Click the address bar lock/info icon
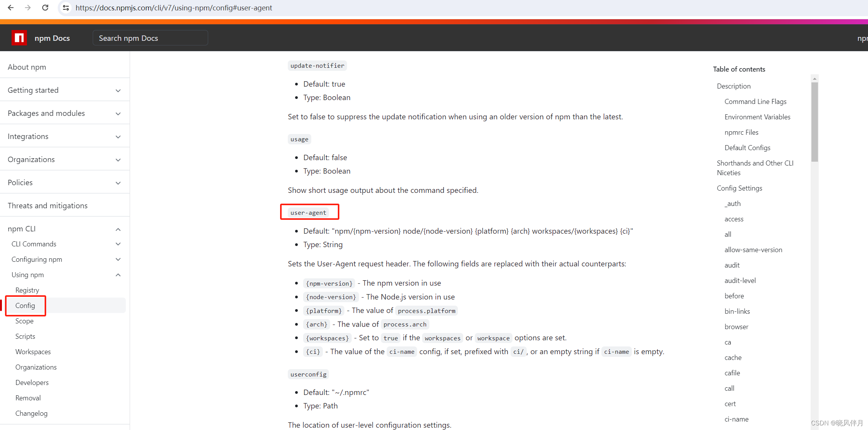 click(x=65, y=8)
